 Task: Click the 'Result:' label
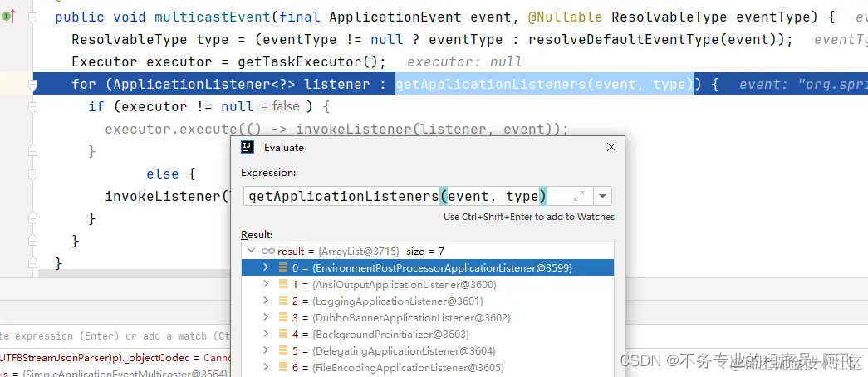(x=257, y=235)
